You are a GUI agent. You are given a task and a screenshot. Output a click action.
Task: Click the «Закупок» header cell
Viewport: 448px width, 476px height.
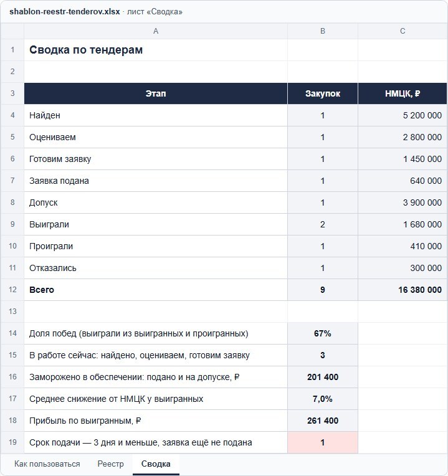(x=323, y=93)
